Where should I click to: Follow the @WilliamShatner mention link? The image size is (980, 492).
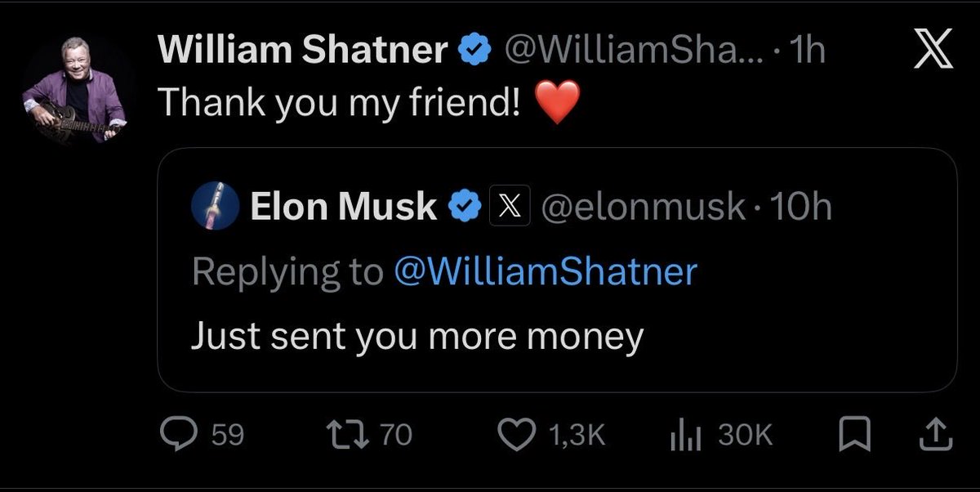pos(545,271)
